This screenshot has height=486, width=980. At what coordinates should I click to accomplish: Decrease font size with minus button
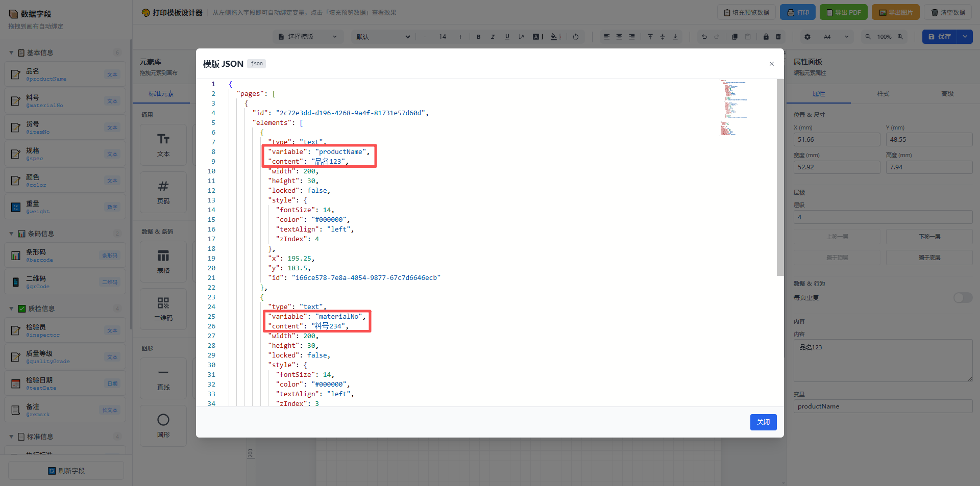tap(425, 37)
